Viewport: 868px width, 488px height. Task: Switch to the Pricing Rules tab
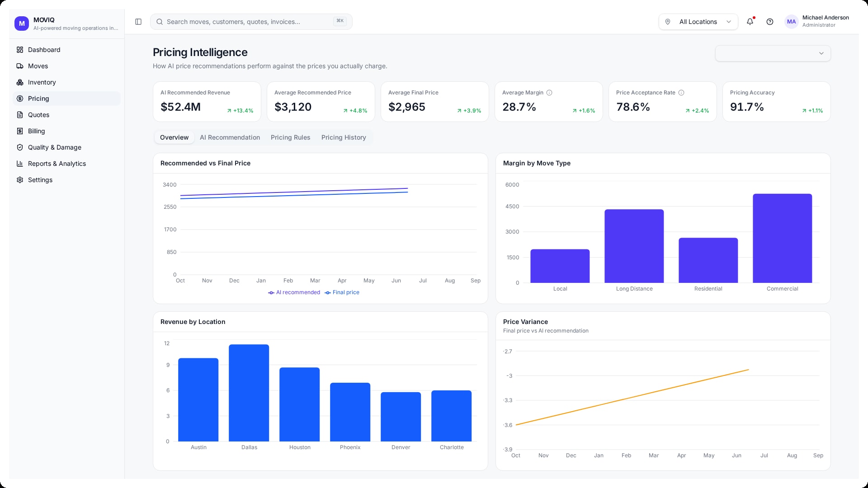tap(290, 137)
